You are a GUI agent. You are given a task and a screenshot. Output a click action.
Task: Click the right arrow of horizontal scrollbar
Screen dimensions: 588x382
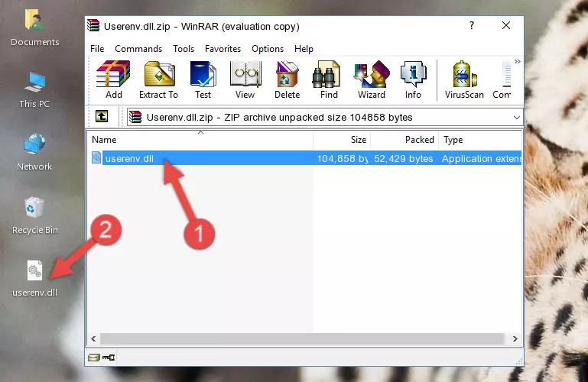click(x=515, y=339)
